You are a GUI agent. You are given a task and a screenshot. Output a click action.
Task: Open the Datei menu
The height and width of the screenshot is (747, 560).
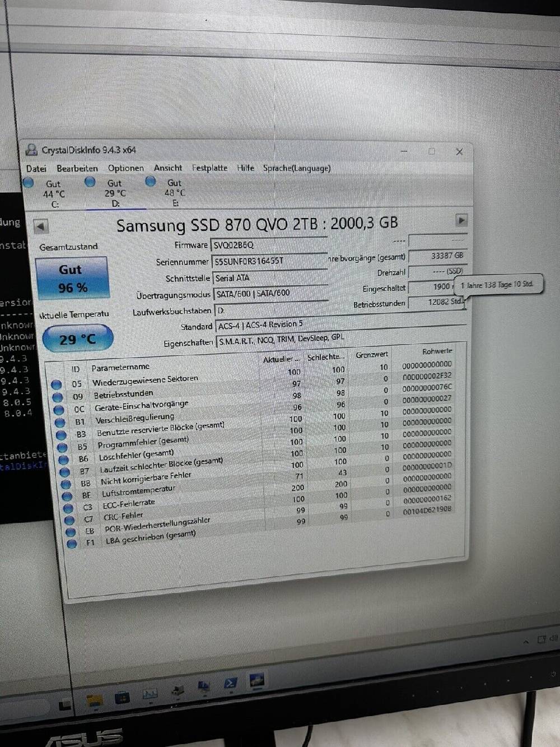tap(36, 169)
